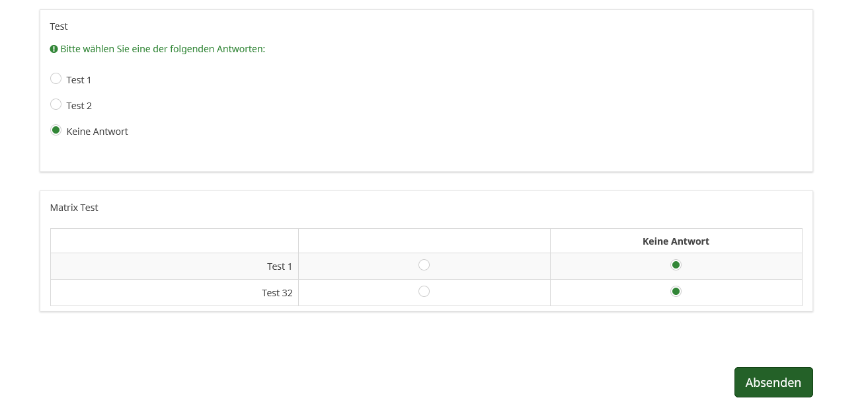Choose the unlabeled radio option in row Test 32
The image size is (868, 410).
[424, 292]
